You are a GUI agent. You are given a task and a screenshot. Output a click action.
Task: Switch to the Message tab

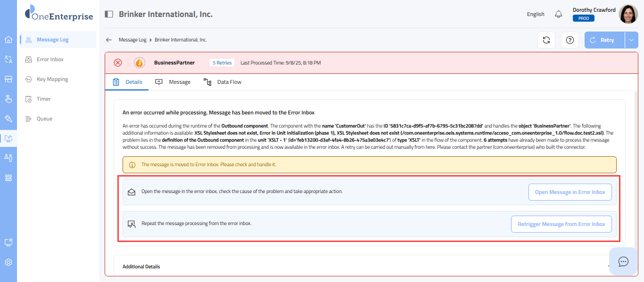coord(173,82)
